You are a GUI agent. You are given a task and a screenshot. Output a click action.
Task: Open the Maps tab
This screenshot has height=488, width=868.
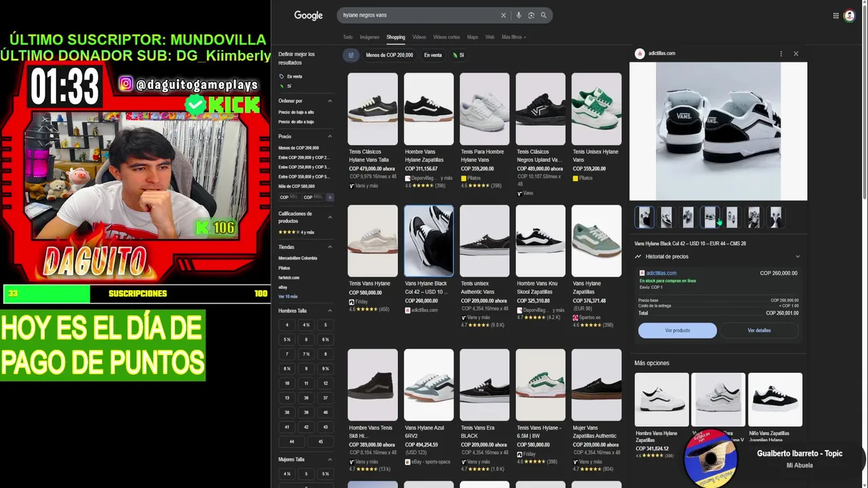[473, 37]
